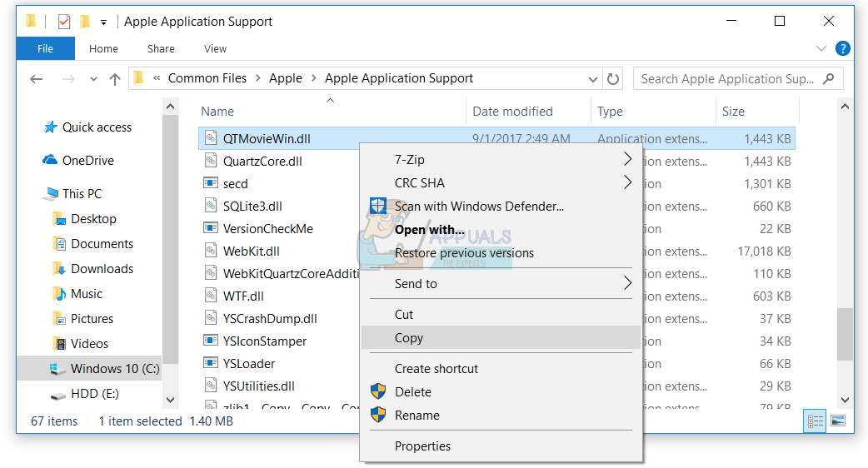Switch to large icons view button
Screen dimensions: 868x468
point(838,421)
